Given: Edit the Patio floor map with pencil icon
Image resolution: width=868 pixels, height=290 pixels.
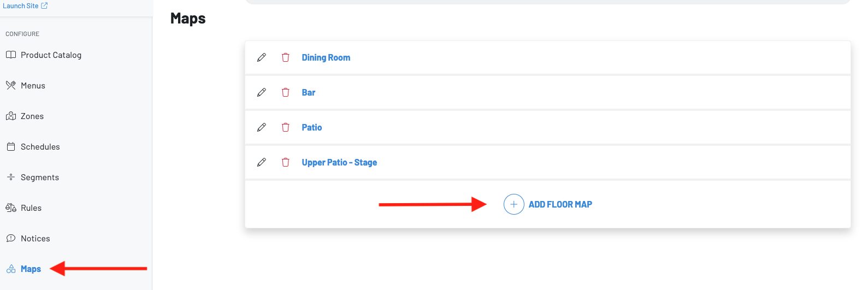Looking at the screenshot, I should [x=262, y=127].
